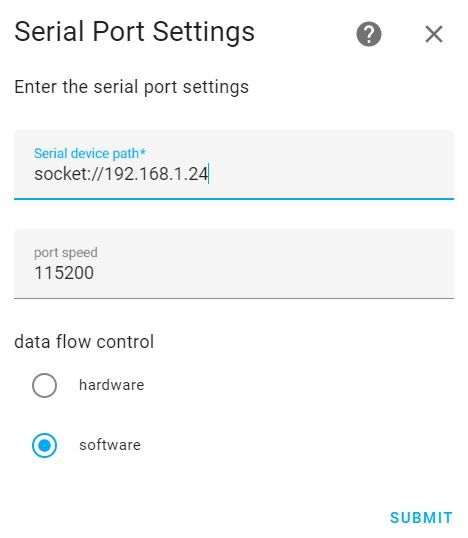Click the blue dot of selected software option

(44, 445)
